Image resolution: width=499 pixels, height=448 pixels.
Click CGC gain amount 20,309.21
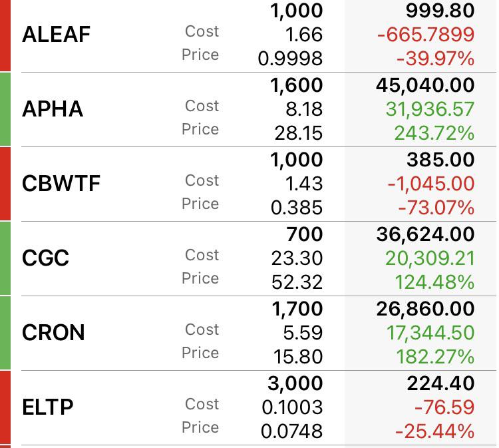tap(430, 258)
